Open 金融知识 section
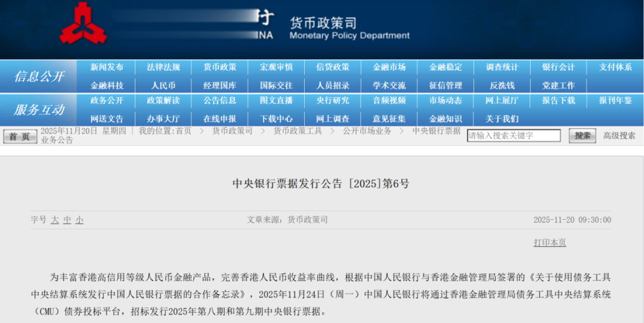The image size is (644, 323). point(445,119)
